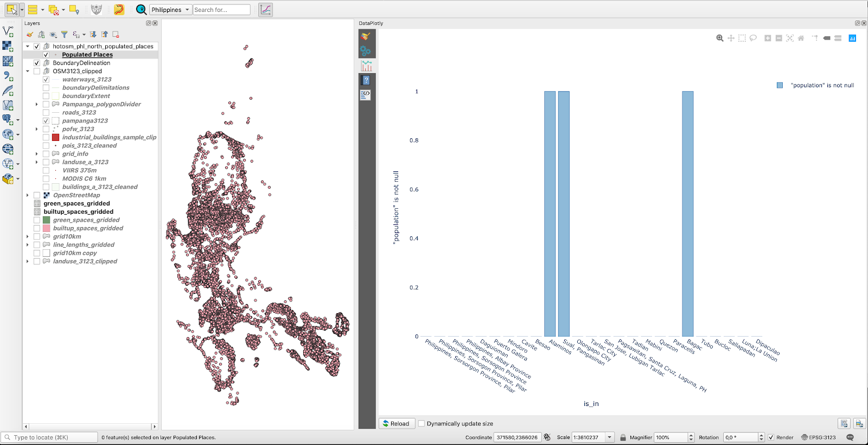The image size is (868, 445).
Task: Open the Philippines country dropdown
Action: [170, 10]
